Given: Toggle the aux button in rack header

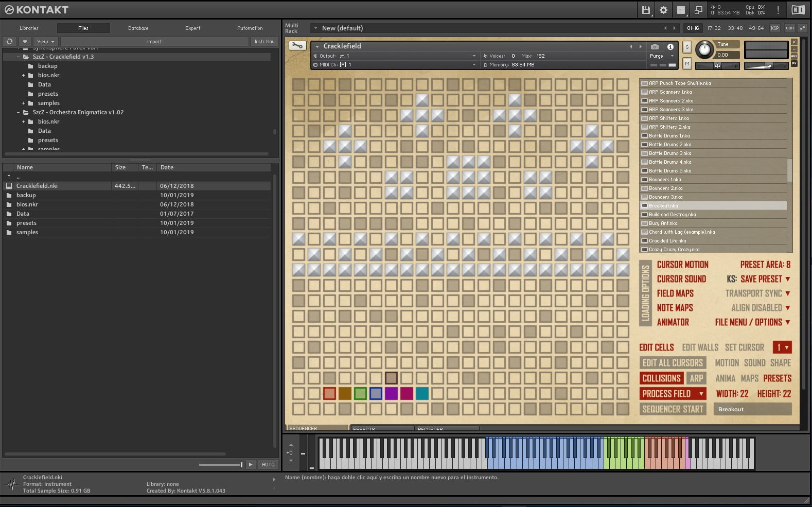Looking at the screenshot, I should tap(789, 28).
